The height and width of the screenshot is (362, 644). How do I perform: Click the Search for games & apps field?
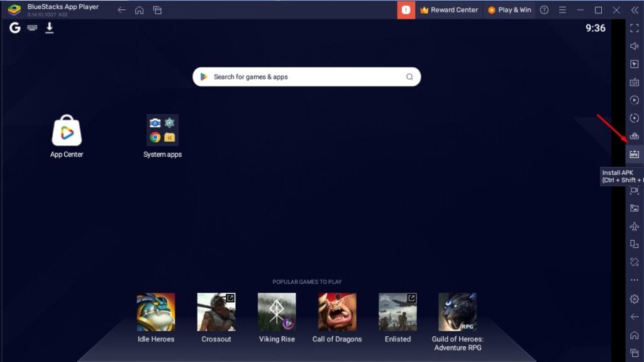tap(306, 77)
